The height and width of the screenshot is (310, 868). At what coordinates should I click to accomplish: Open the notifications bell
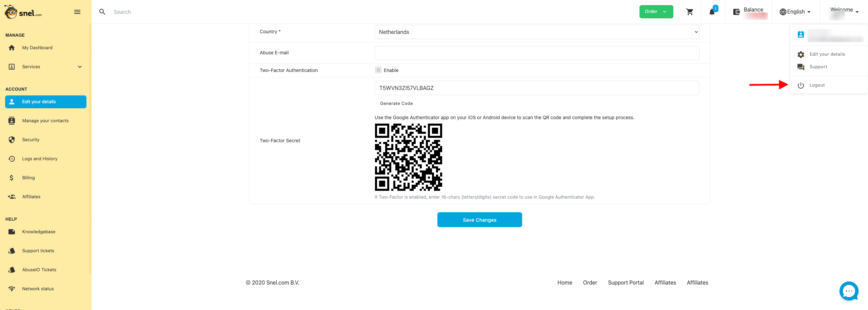tap(712, 12)
